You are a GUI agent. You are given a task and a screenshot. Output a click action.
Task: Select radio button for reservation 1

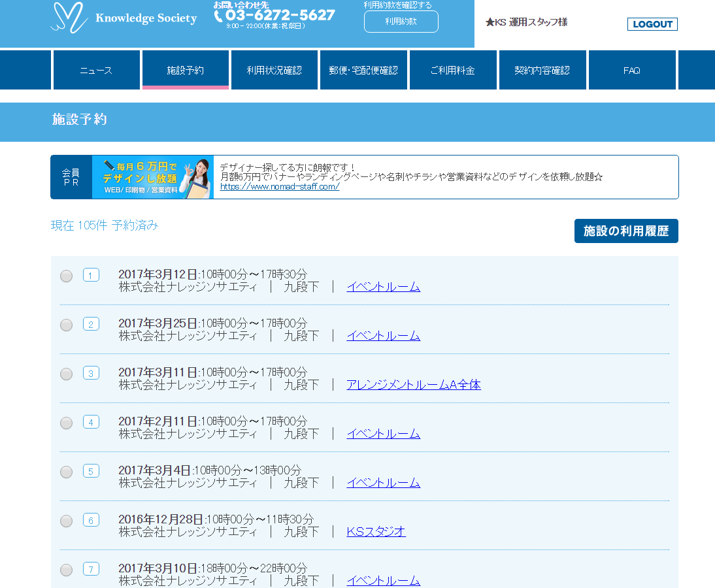tap(66, 276)
